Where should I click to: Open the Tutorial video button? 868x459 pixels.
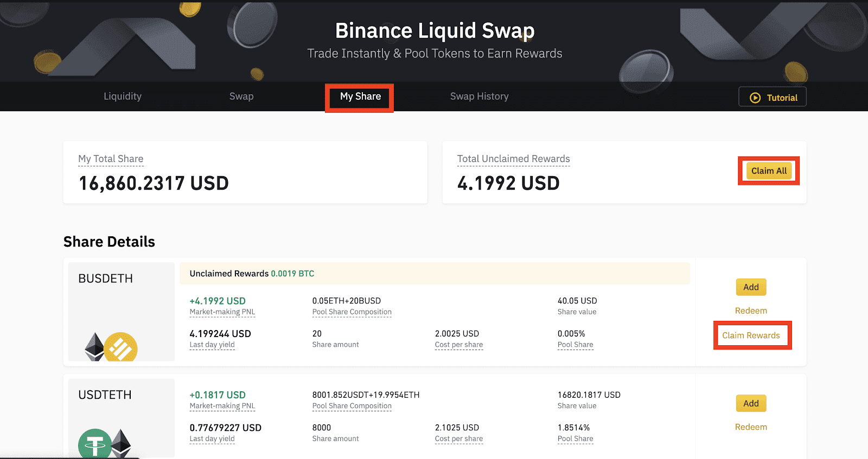pyautogui.click(x=773, y=98)
